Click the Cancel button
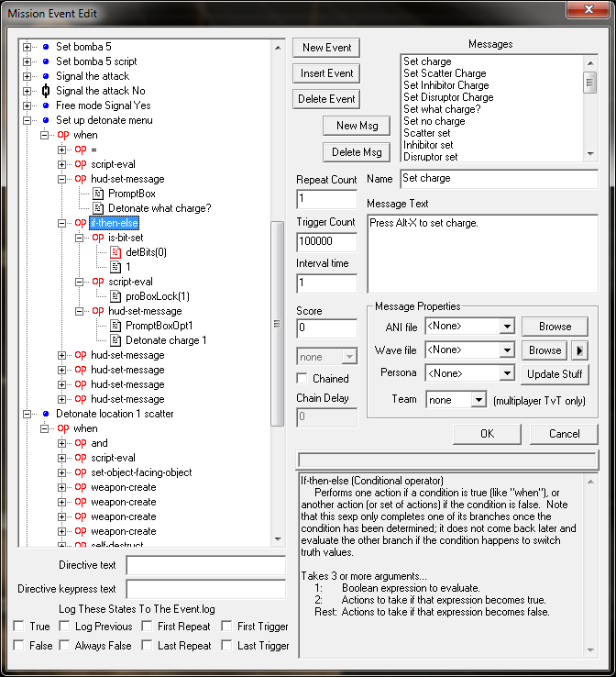616x677 pixels. click(x=564, y=434)
